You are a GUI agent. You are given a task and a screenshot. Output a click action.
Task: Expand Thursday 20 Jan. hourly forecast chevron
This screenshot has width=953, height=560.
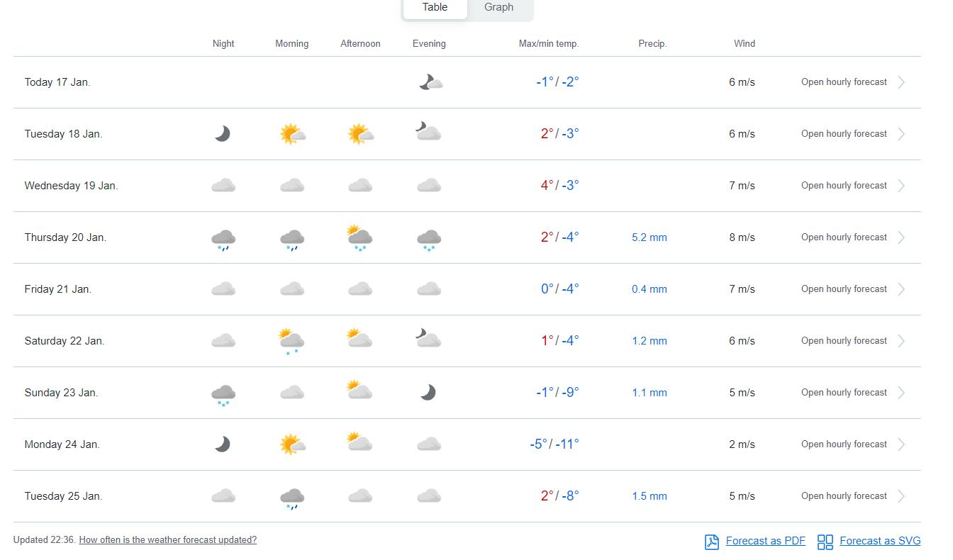(x=901, y=237)
